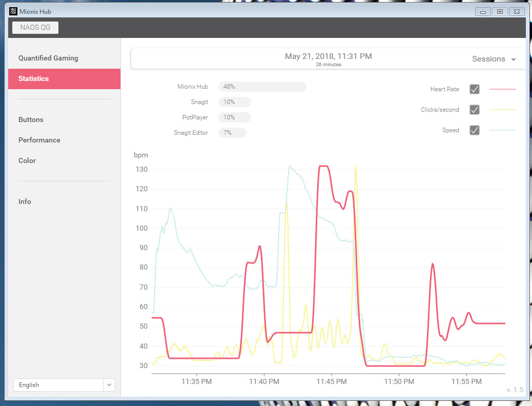Screen dimensions: 532x406
Task: Click the Snagit Editor 7% usage bar
Action: tap(232, 133)
